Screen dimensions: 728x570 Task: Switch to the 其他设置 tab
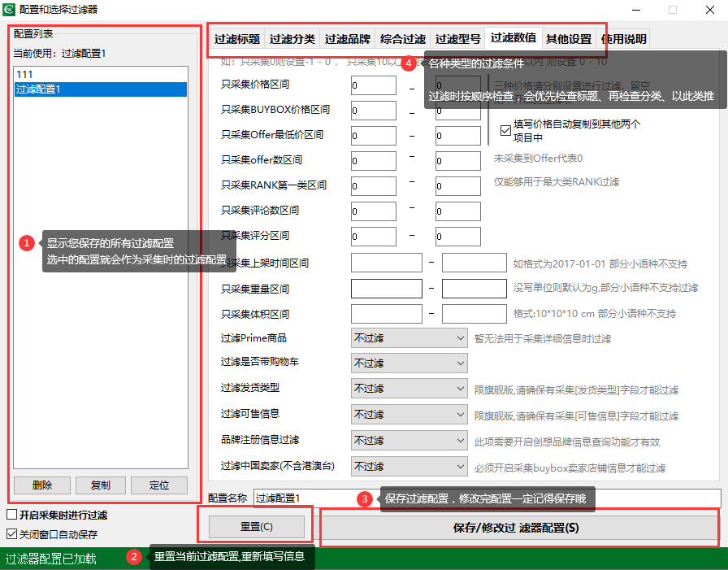[568, 39]
